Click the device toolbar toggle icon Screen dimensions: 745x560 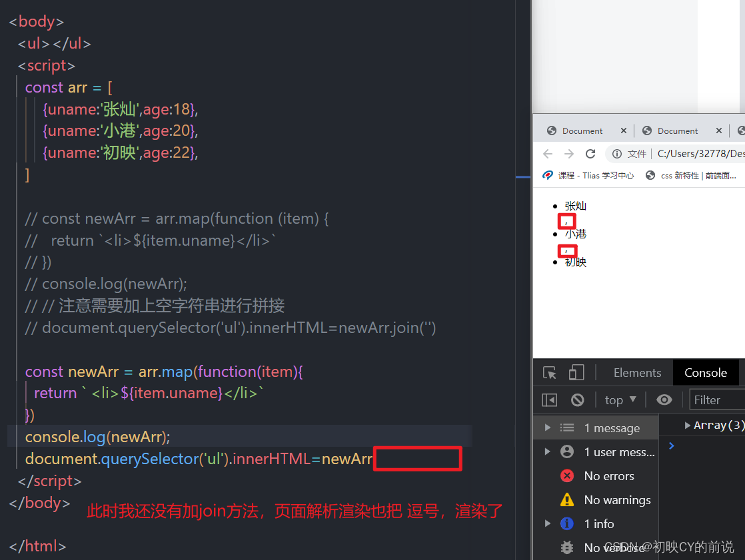pos(577,372)
